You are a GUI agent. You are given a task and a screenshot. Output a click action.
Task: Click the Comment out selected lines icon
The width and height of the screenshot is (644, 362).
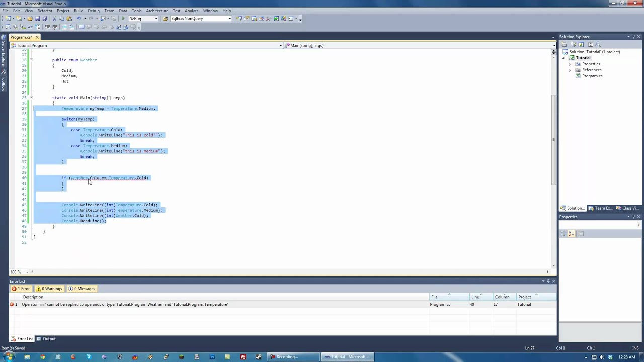point(65,27)
